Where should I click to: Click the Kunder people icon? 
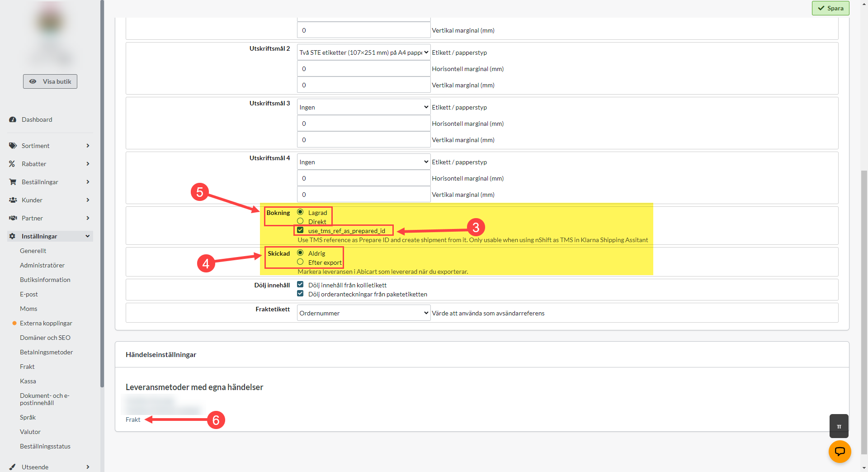(13, 200)
